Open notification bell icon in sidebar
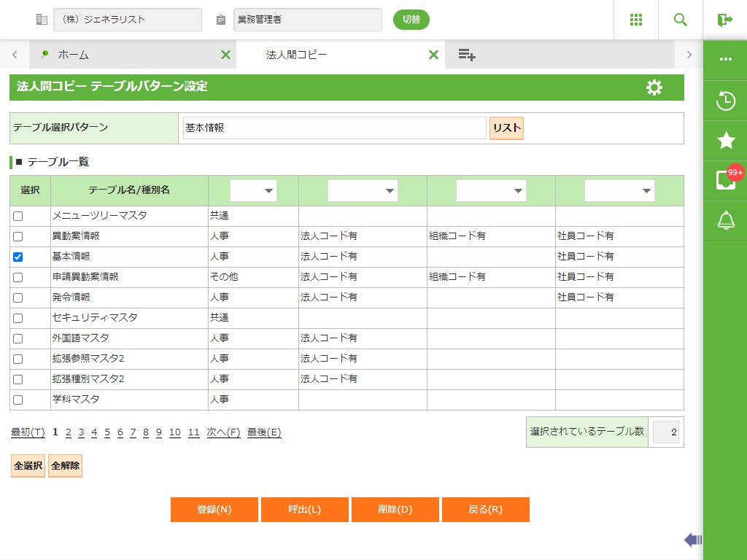Viewport: 747px width, 560px height. coord(725,220)
